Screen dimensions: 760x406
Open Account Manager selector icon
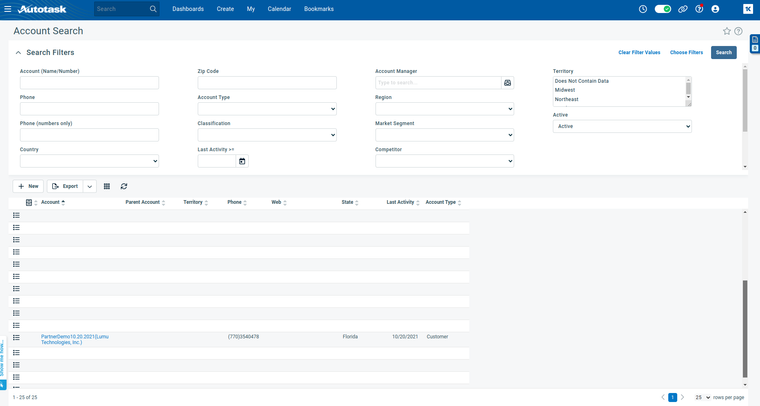click(507, 83)
